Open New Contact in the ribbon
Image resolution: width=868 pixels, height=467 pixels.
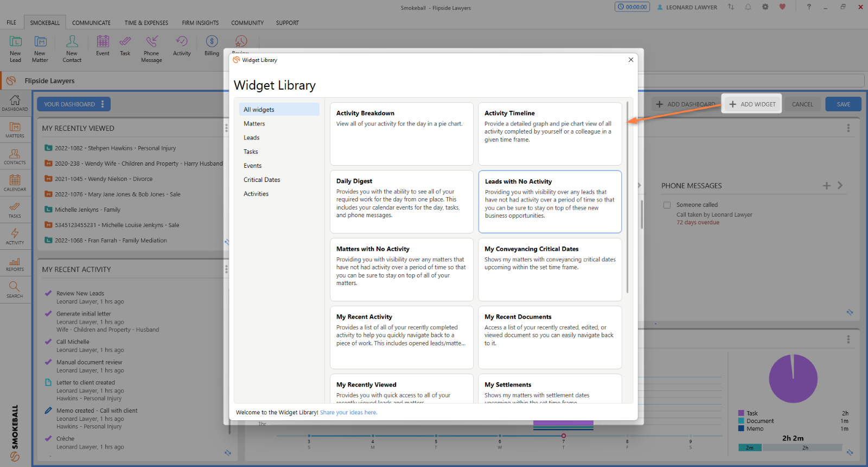(72, 49)
